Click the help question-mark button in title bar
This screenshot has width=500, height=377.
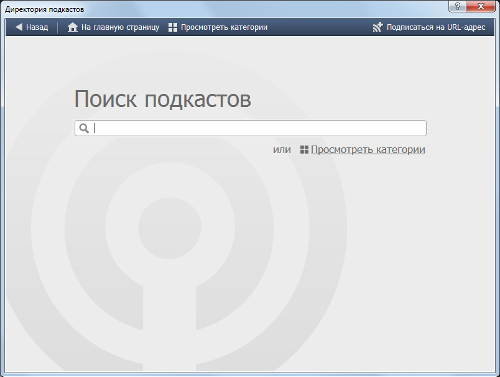(x=457, y=6)
